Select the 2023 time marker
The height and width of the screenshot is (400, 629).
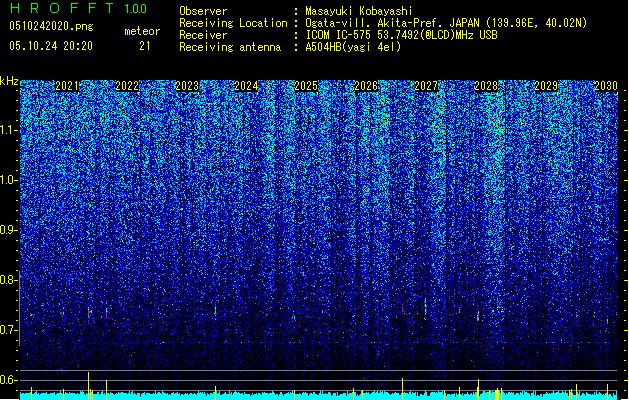click(x=187, y=86)
